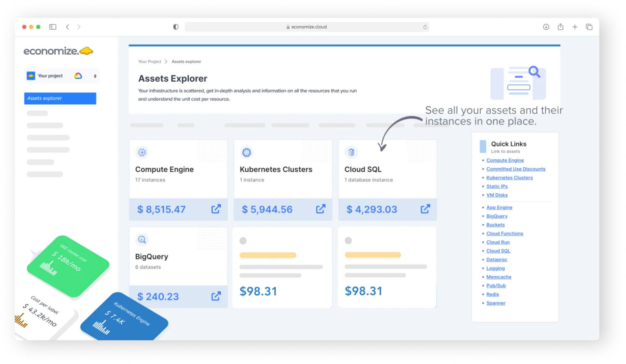Open the Memcache quick link
Image resolution: width=626 pixels, height=364 pixels.
pos(499,277)
